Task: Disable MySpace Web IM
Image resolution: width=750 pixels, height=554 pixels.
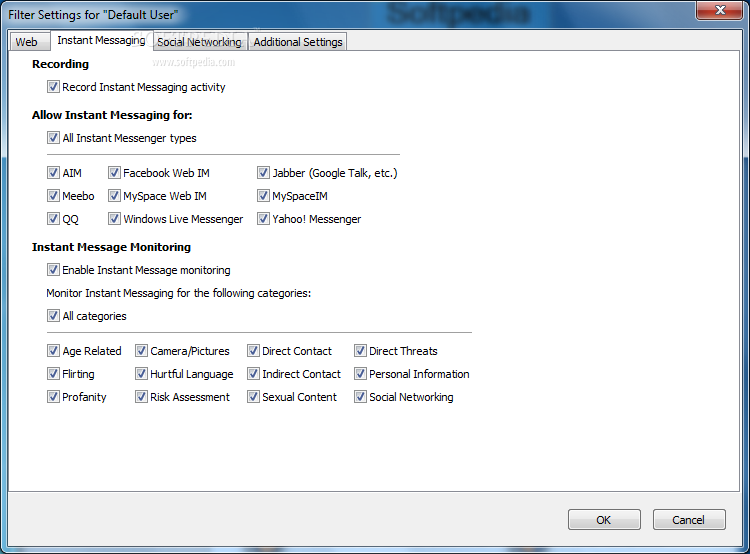Action: coord(114,196)
